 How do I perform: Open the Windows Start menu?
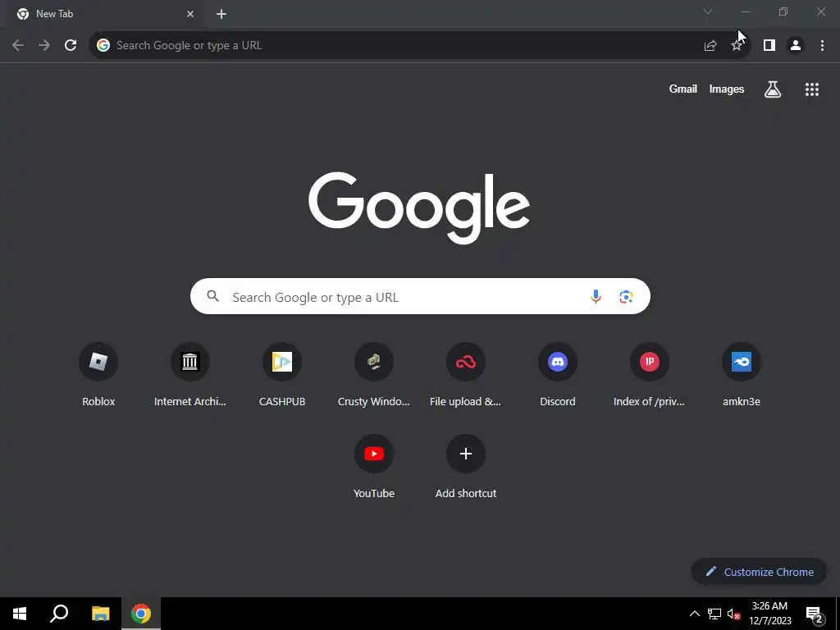click(x=20, y=614)
